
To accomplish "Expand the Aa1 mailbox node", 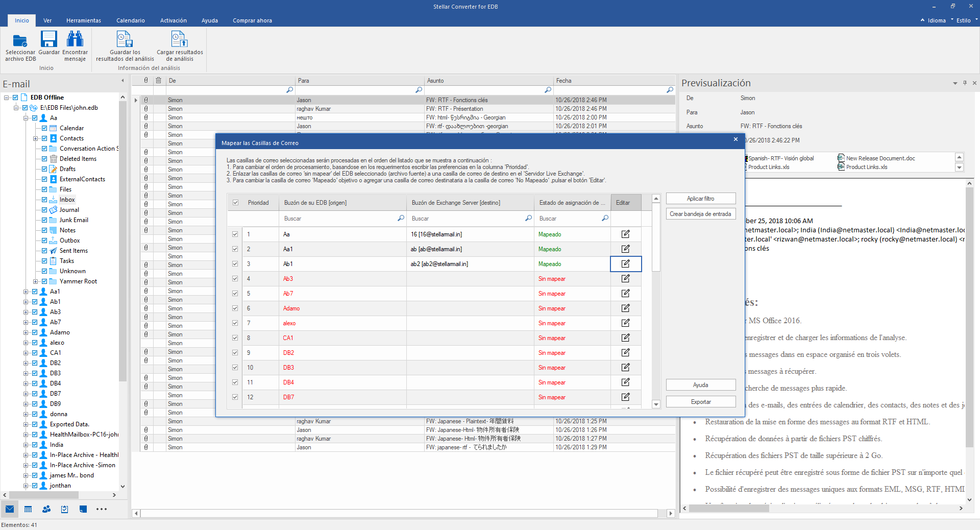I will 26,292.
